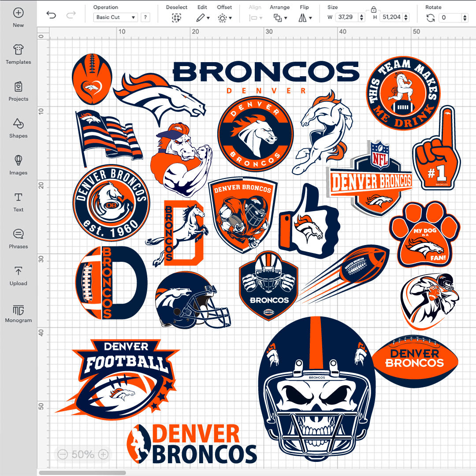Click the New project icon
This screenshot has width=476, height=476.
click(18, 13)
